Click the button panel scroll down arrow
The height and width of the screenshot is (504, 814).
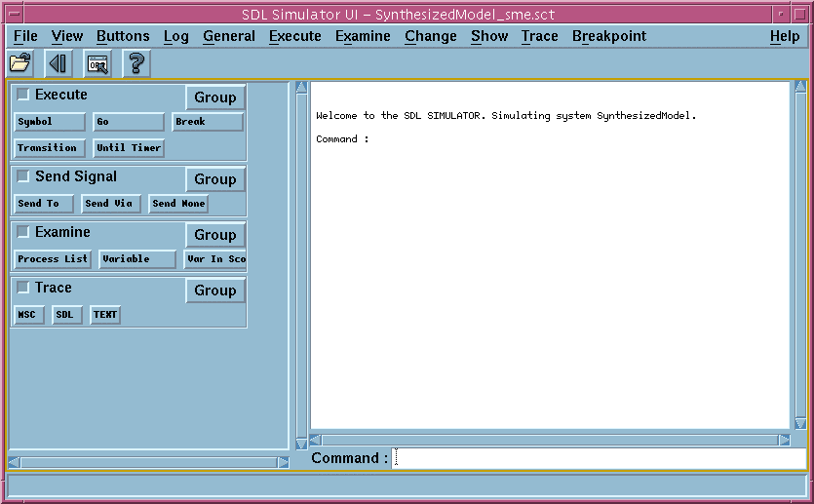[301, 444]
